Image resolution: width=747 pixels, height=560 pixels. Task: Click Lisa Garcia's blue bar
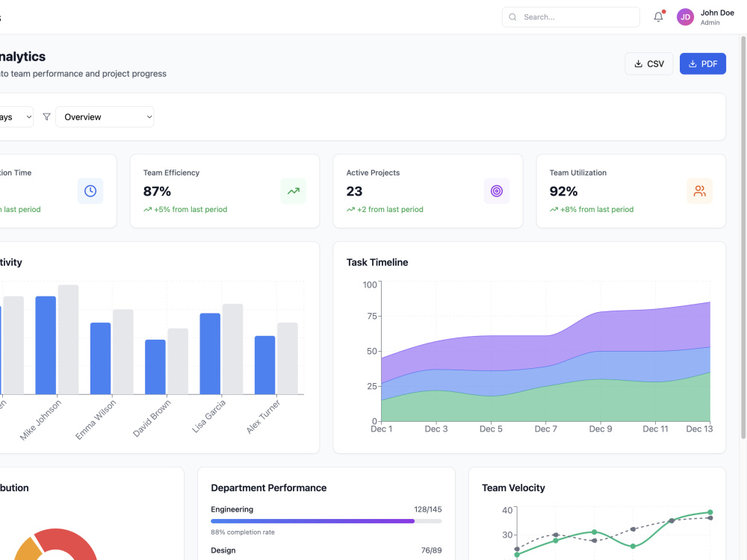210,354
